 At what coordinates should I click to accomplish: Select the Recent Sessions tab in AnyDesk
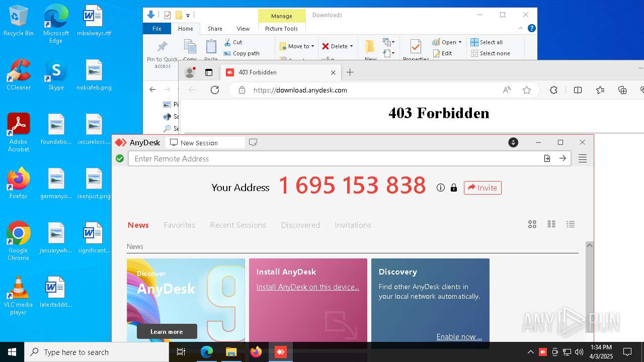click(238, 225)
